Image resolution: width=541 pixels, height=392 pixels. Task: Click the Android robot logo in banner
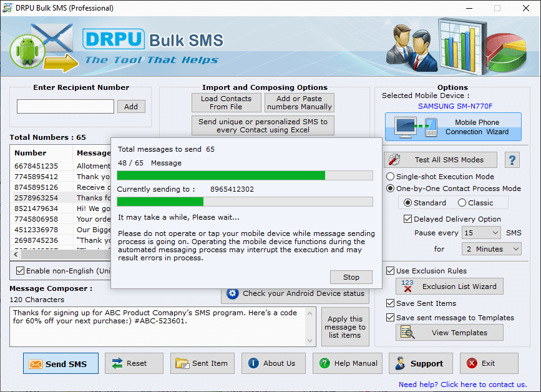(x=27, y=51)
